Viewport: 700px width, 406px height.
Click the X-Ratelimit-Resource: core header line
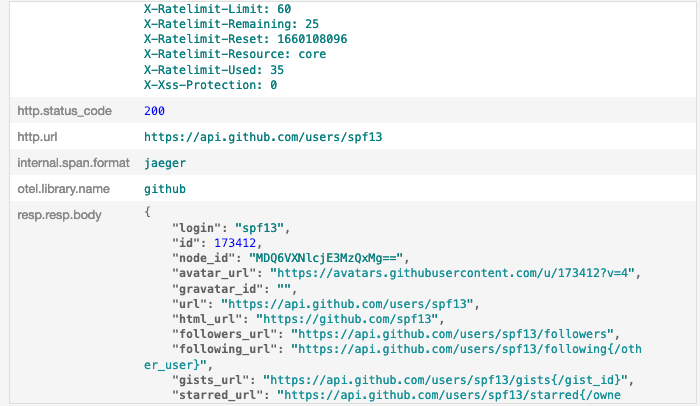click(239, 54)
